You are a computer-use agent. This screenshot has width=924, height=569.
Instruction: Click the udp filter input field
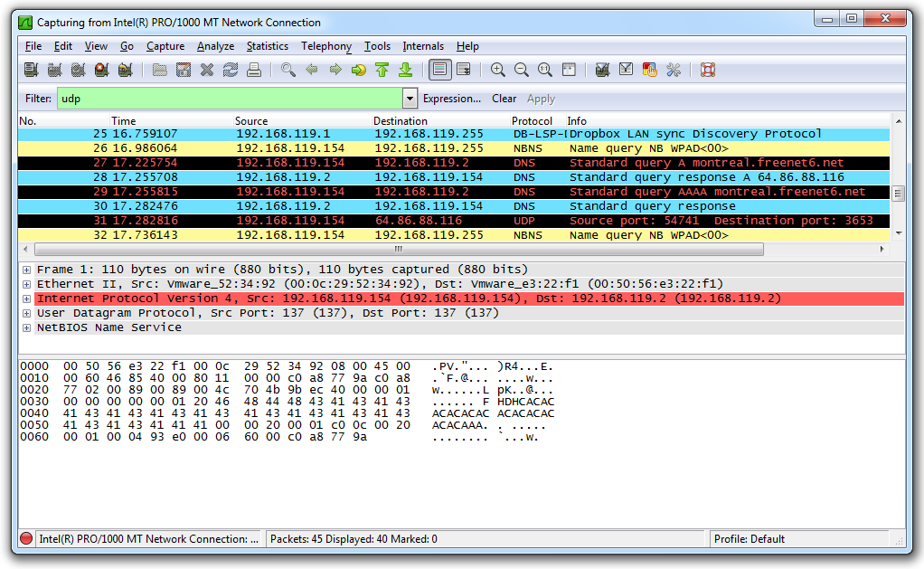click(x=226, y=99)
